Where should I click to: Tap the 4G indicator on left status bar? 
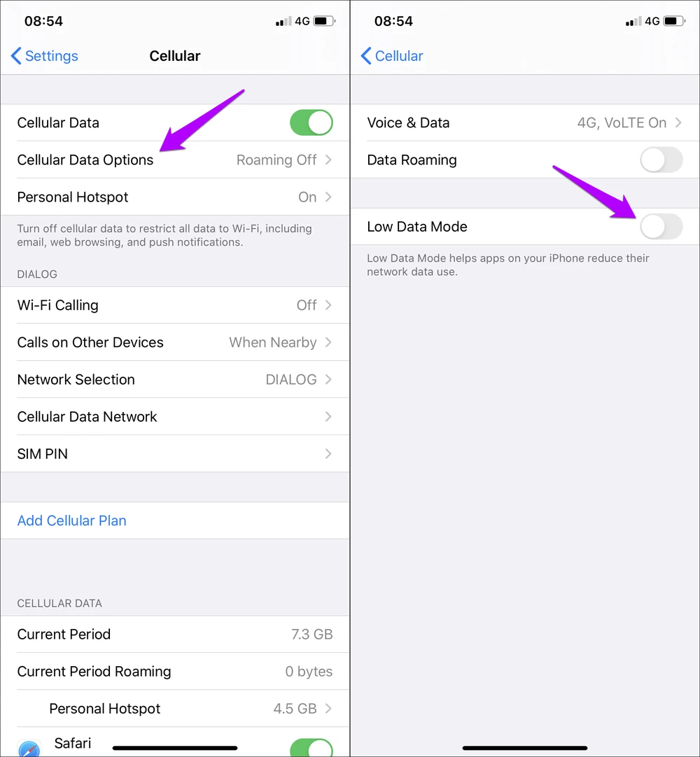(x=302, y=21)
